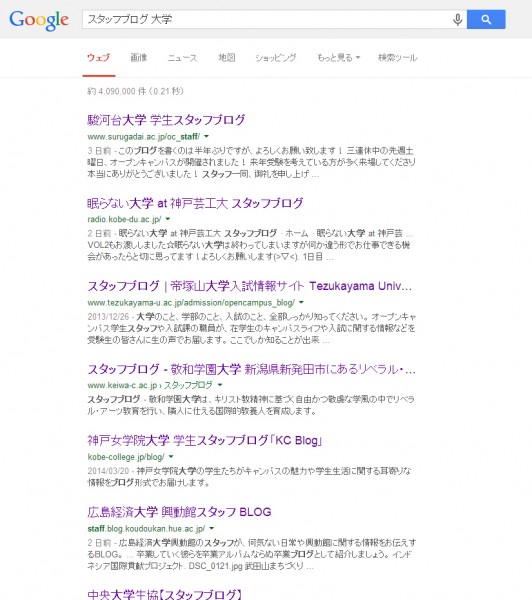Open the 地図 tab
This screenshot has height=600, width=532.
tap(227, 58)
